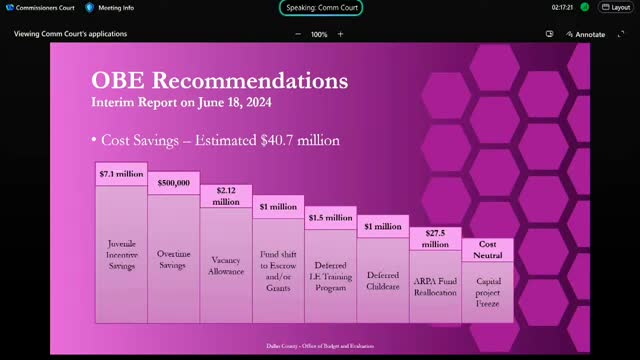This screenshot has width=640, height=360.
Task: Open Meeting Info via the shield icon
Action: point(90,7)
